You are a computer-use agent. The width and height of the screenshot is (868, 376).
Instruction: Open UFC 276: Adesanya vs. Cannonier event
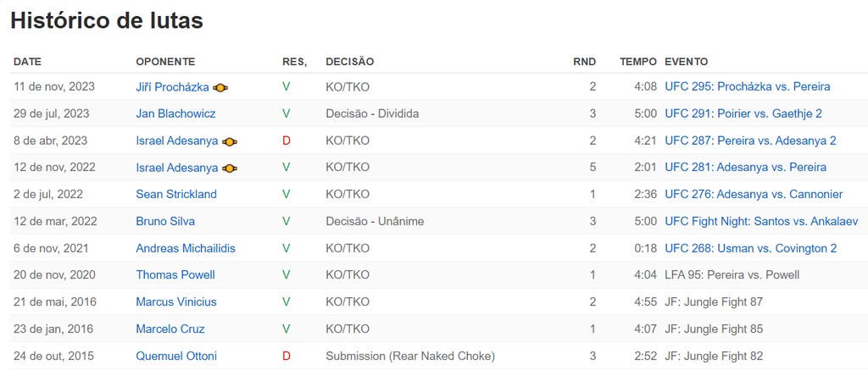pyautogui.click(x=754, y=194)
